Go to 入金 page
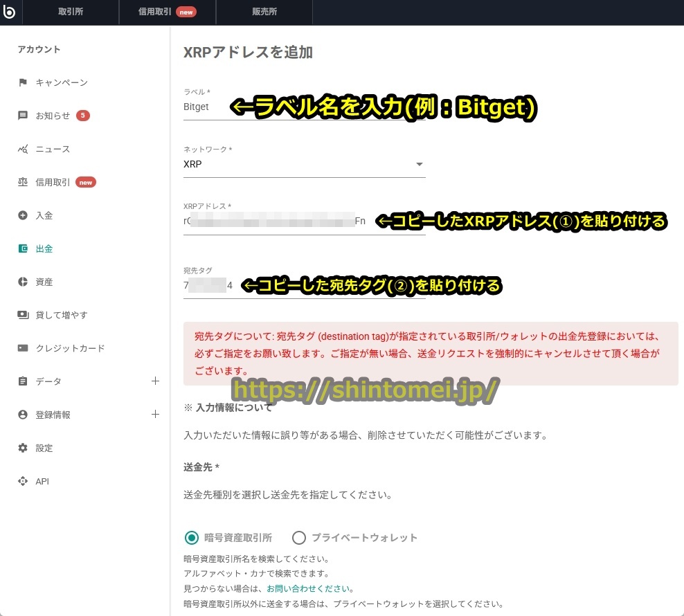684x616 pixels. pos(44,215)
